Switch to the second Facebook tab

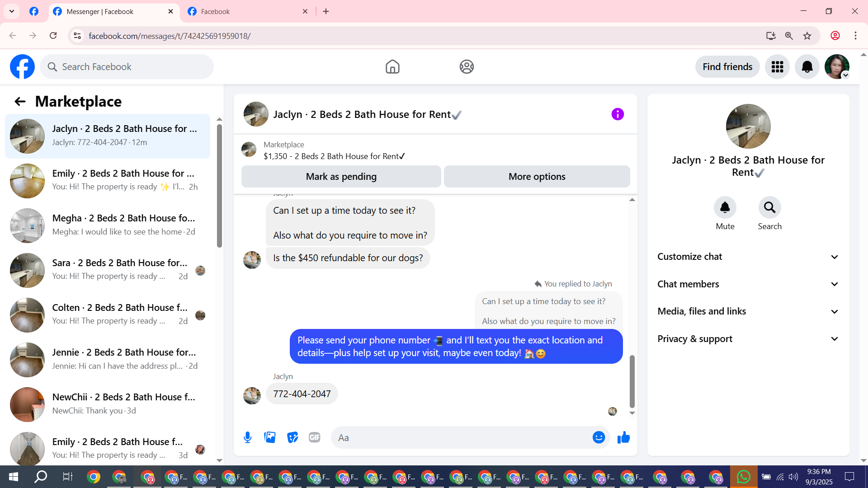pos(248,12)
